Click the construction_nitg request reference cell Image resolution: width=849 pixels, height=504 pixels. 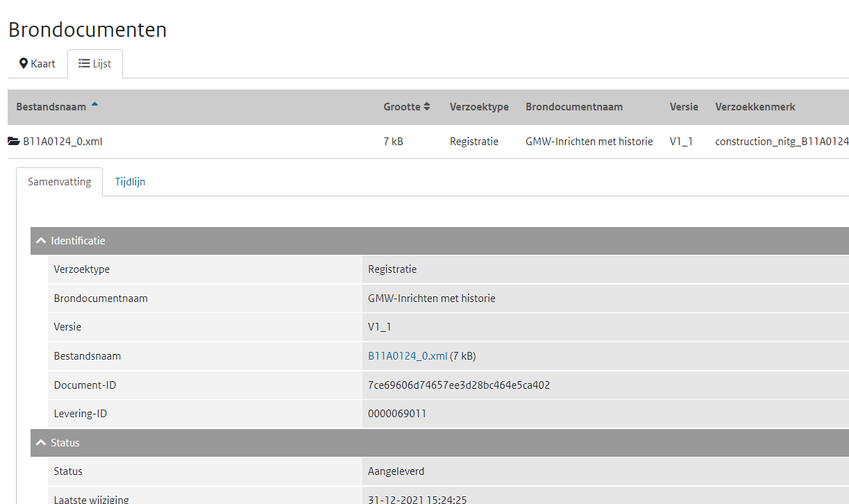[781, 142]
